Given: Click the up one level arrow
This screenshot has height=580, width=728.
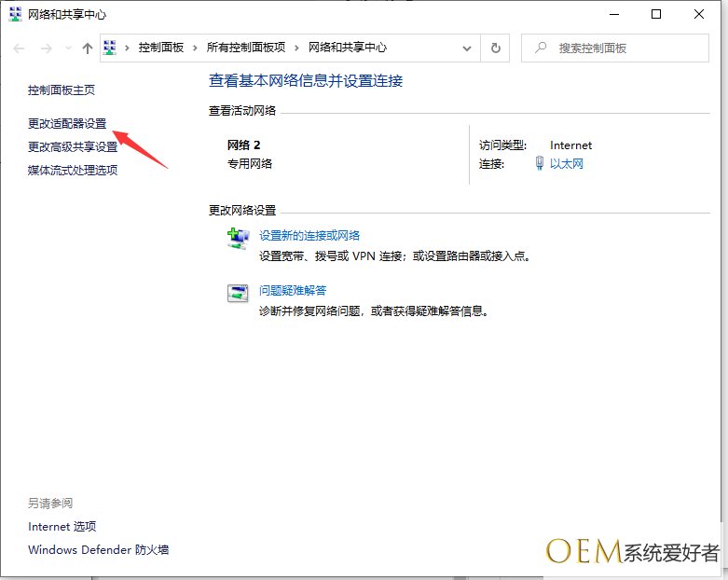Looking at the screenshot, I should pyautogui.click(x=88, y=48).
